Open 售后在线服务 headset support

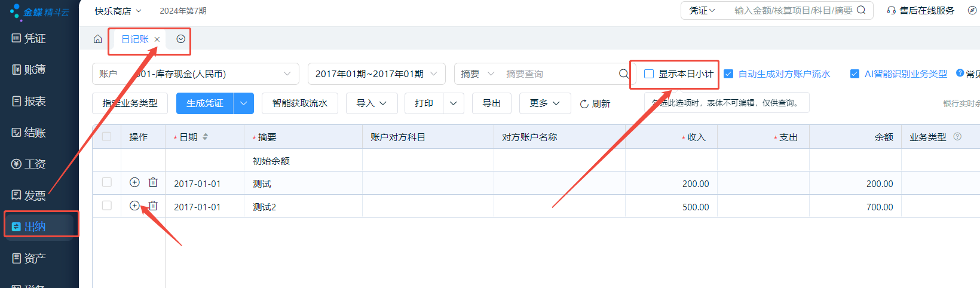click(921, 11)
